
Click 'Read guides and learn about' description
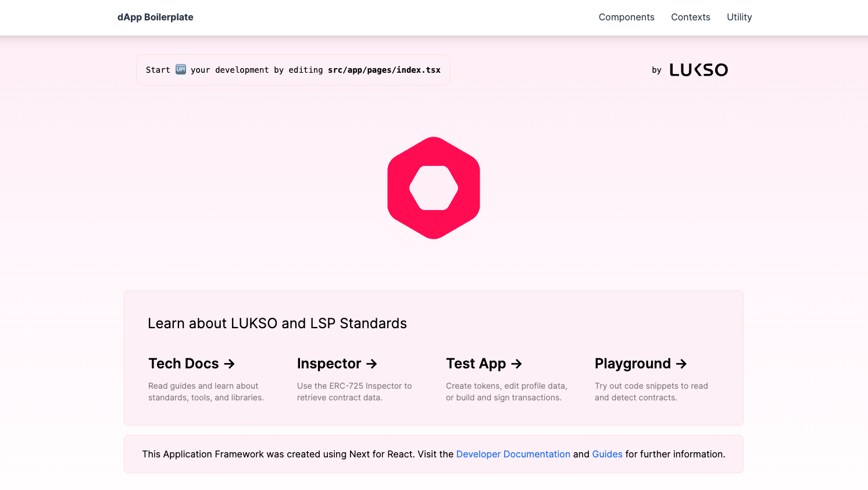(x=203, y=386)
